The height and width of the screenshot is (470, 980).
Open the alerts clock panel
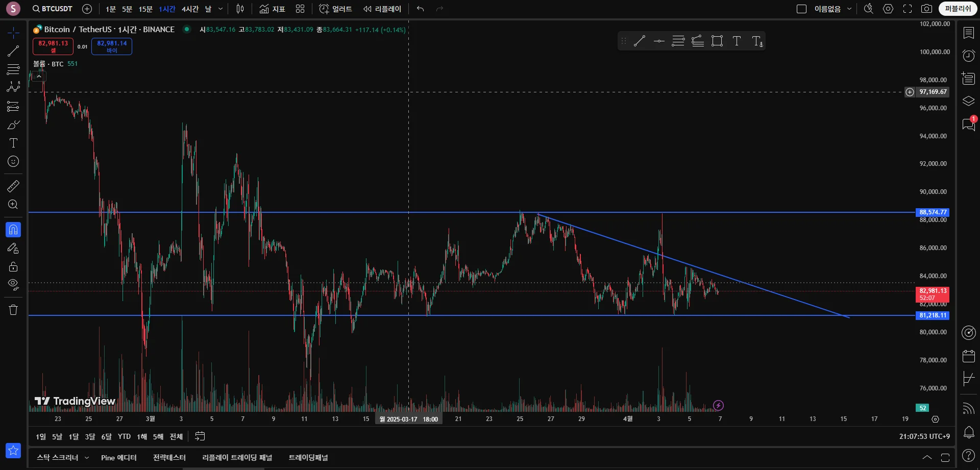969,56
